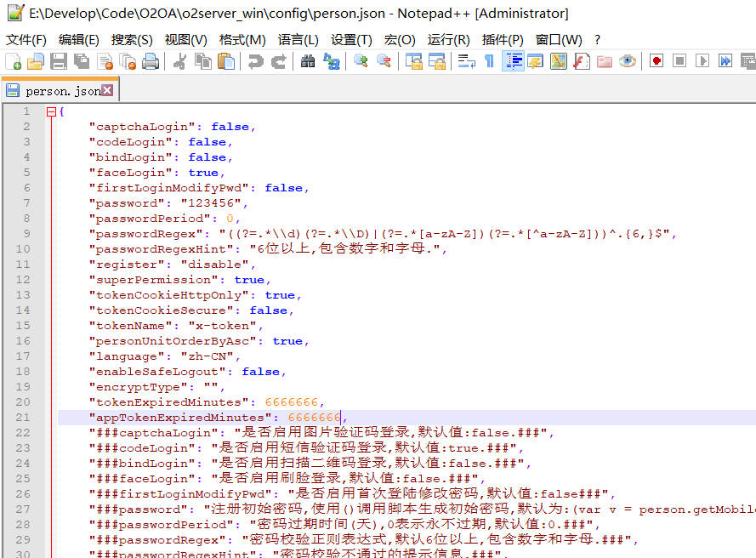756x558 pixels.
Task: Click the Print icon in toolbar
Action: coord(151,61)
